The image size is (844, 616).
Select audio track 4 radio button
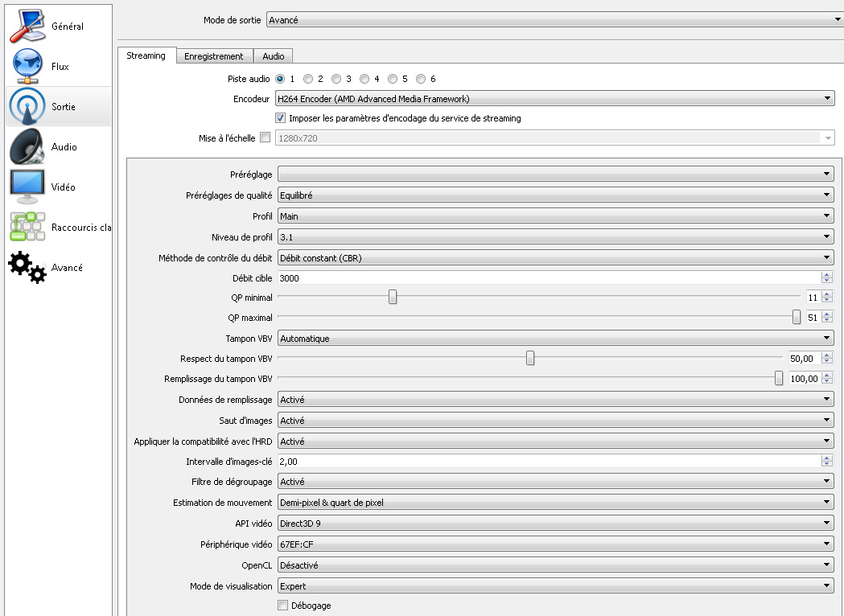(364, 79)
